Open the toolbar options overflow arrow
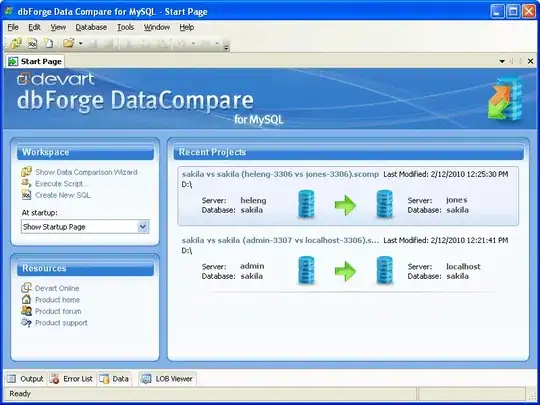Screen dimensions: 540x405 coord(226,48)
